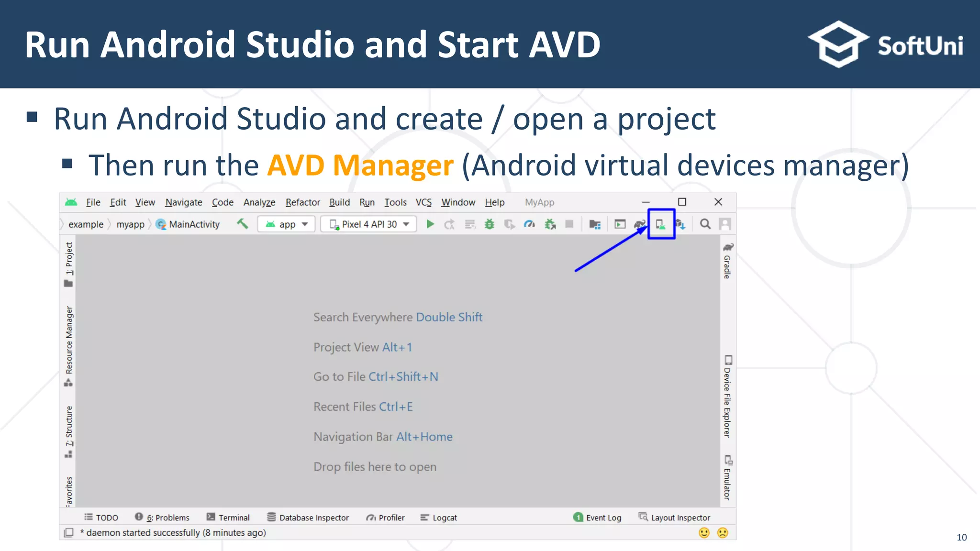
Task: Open the Refactor menu
Action: point(303,202)
